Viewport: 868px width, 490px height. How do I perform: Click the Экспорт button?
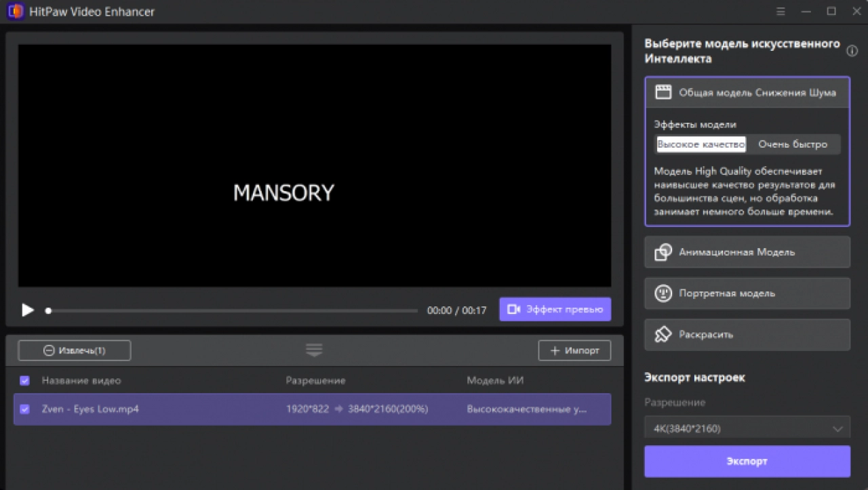pyautogui.click(x=747, y=461)
